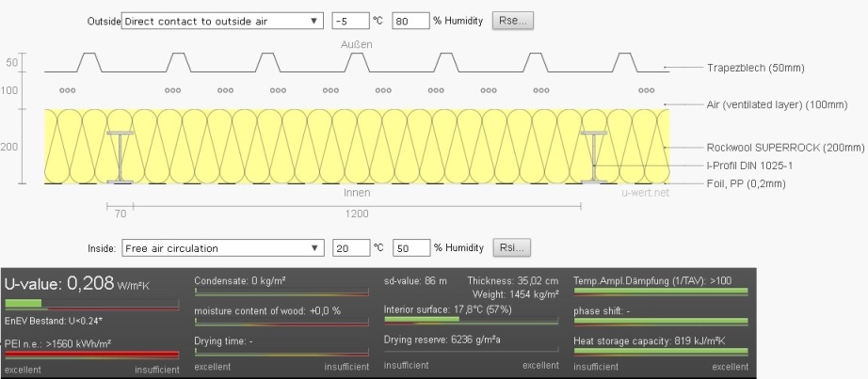Select the Trapezblech (50mm) layer label
868x379 pixels.
[755, 69]
